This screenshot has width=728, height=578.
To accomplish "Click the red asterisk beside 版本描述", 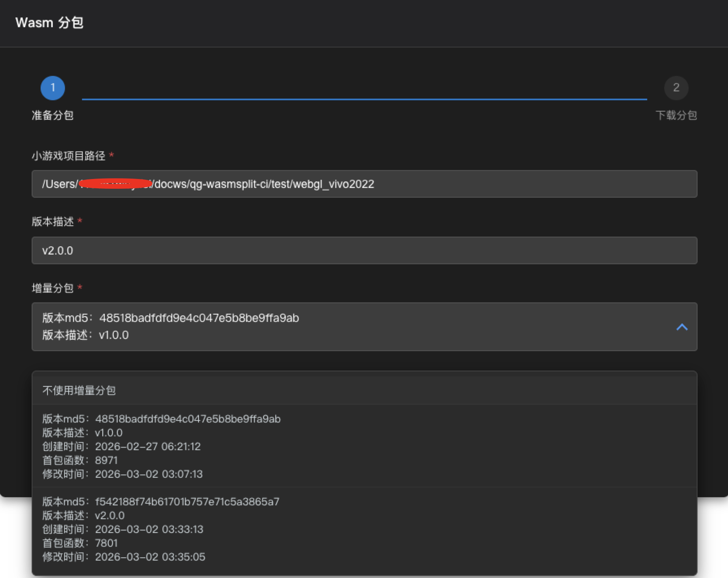I will pyautogui.click(x=80, y=221).
